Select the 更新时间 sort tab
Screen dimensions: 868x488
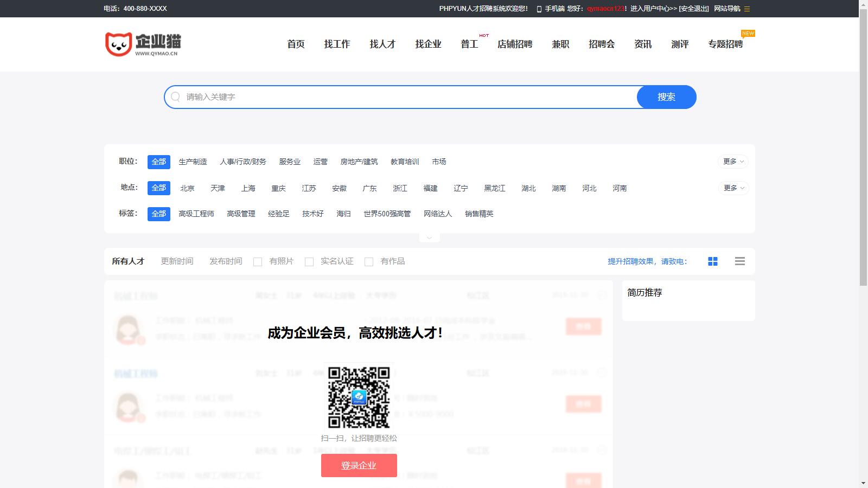(177, 261)
